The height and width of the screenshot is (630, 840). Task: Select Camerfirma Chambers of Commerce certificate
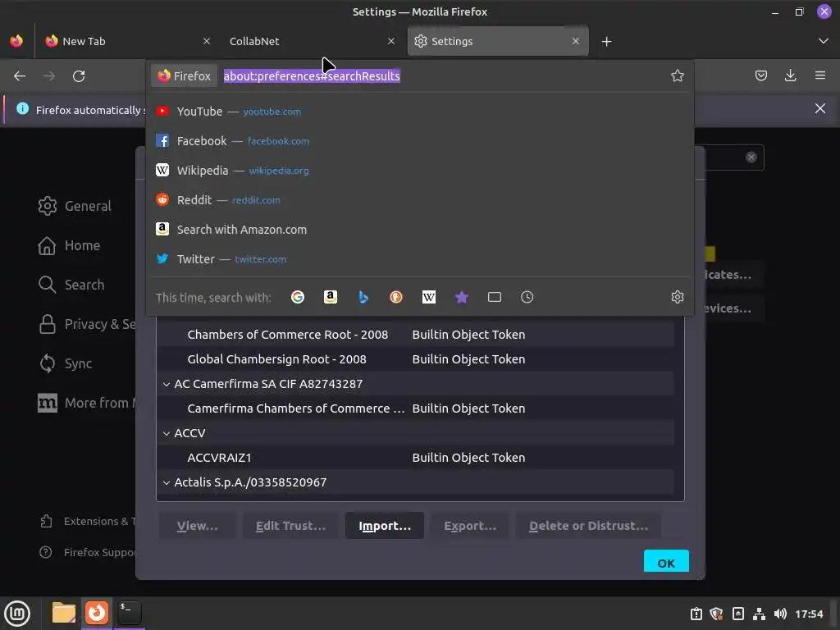pos(415,409)
